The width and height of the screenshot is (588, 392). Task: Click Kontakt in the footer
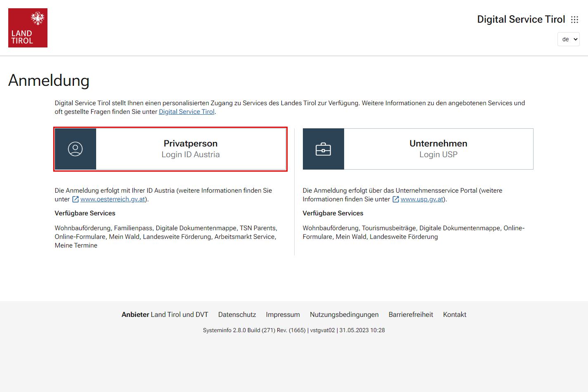tap(454, 314)
